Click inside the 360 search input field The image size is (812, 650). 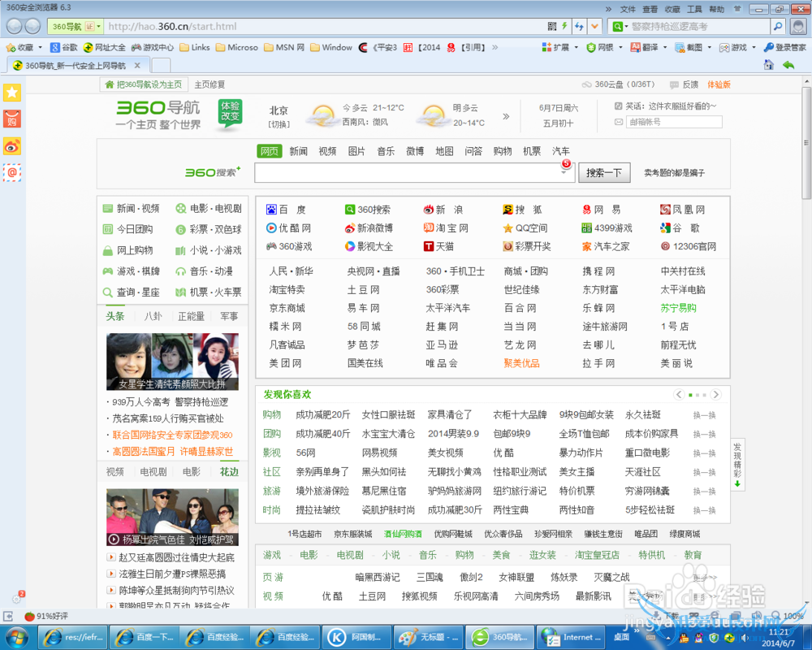coord(406,173)
